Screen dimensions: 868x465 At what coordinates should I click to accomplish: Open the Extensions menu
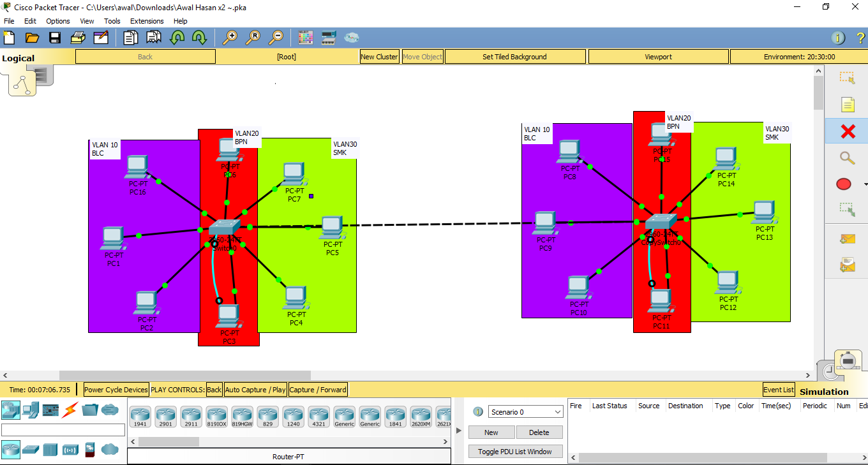pos(146,20)
